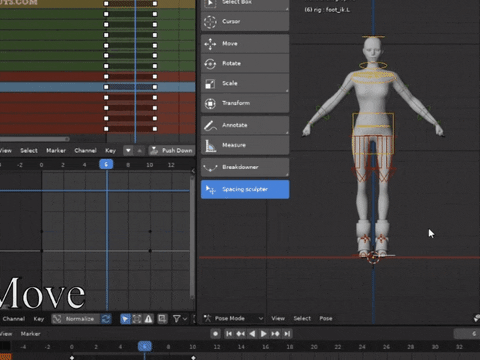Open the graph editor Key menu
480x360 pixels.
point(39,319)
